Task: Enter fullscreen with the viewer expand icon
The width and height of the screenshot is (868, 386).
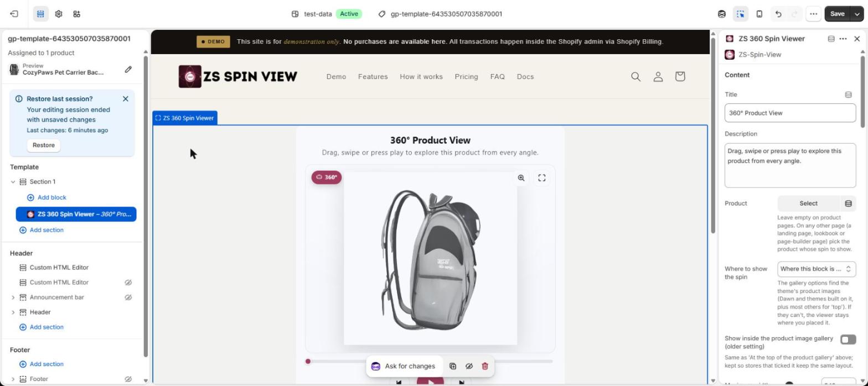Action: 542,178
